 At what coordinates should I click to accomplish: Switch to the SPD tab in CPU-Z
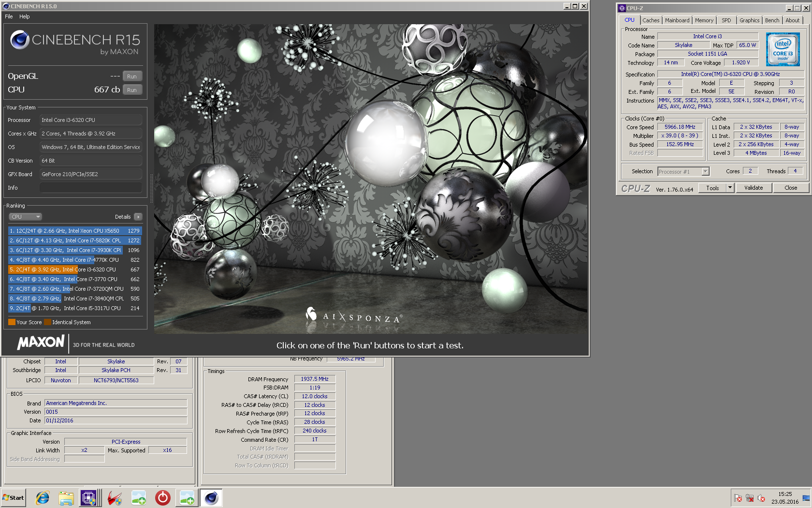[726, 20]
